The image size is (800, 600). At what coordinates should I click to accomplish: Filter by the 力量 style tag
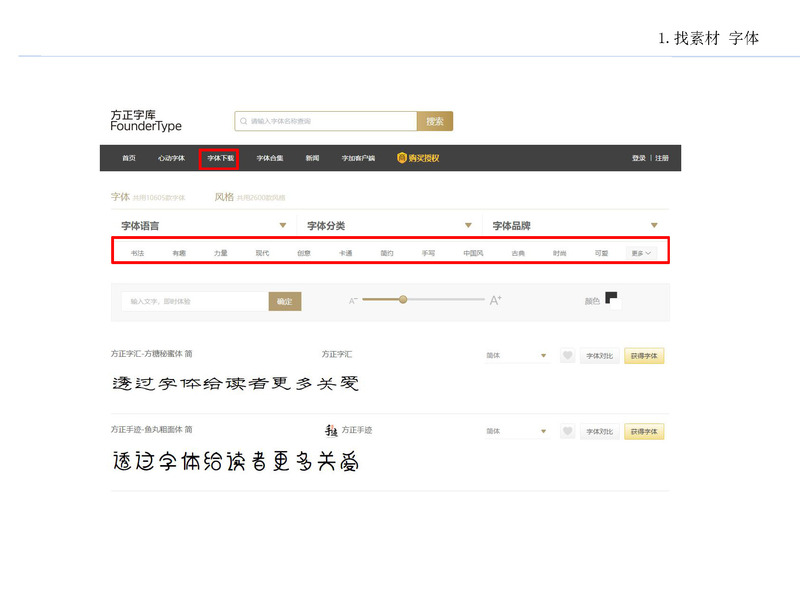[220, 253]
